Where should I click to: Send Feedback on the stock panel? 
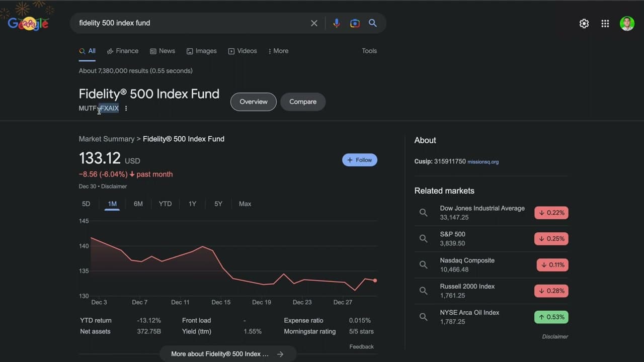361,346
